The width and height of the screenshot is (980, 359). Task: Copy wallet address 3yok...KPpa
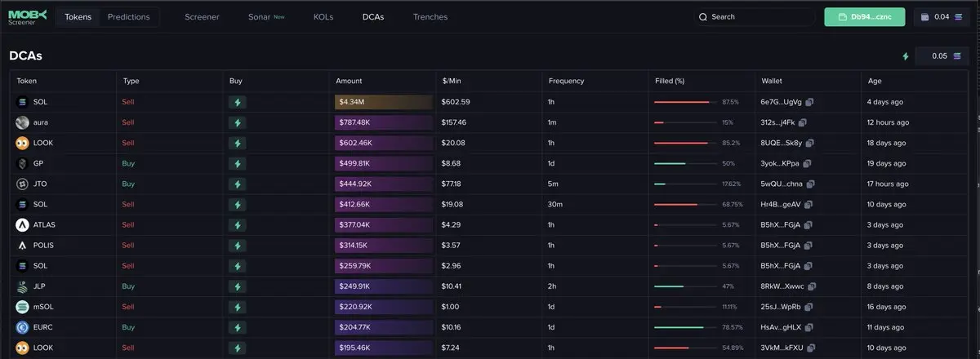point(808,163)
